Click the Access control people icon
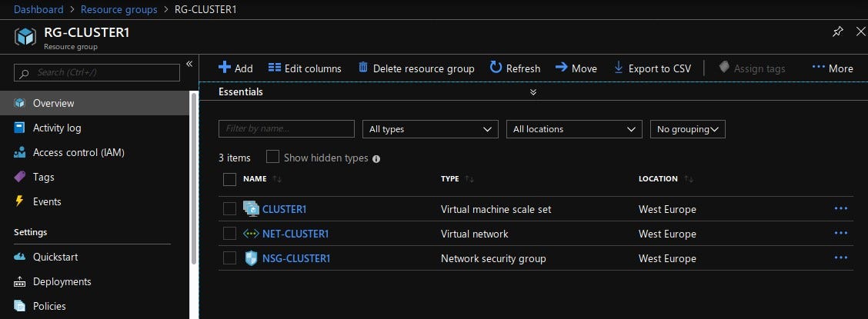 point(20,153)
